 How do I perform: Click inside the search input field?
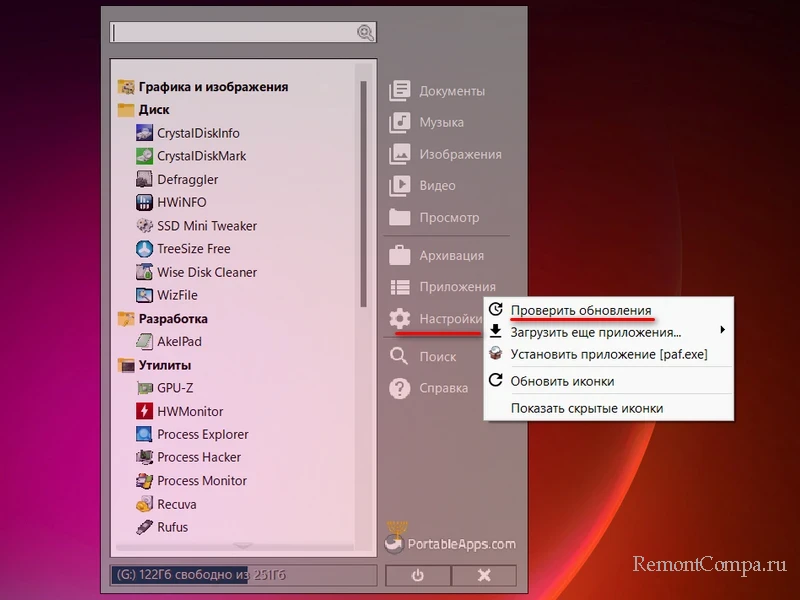point(232,33)
